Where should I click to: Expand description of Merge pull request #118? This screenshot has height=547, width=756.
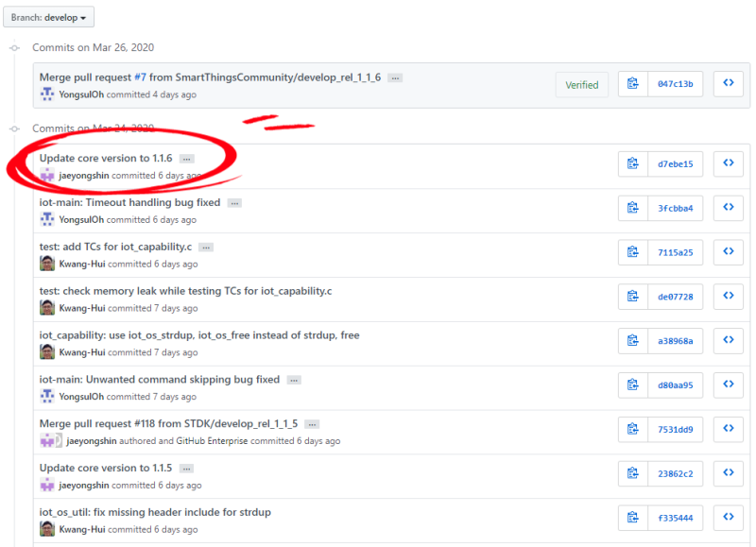tap(313, 424)
